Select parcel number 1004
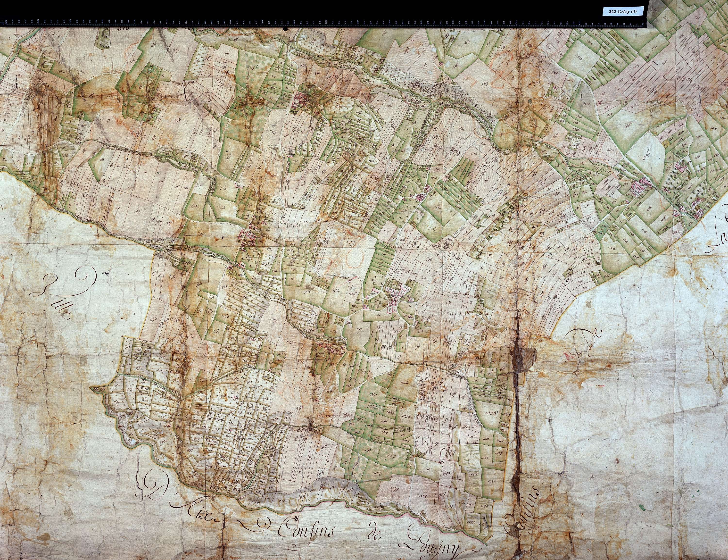Image resolution: width=728 pixels, height=560 pixels. (x=405, y=382)
